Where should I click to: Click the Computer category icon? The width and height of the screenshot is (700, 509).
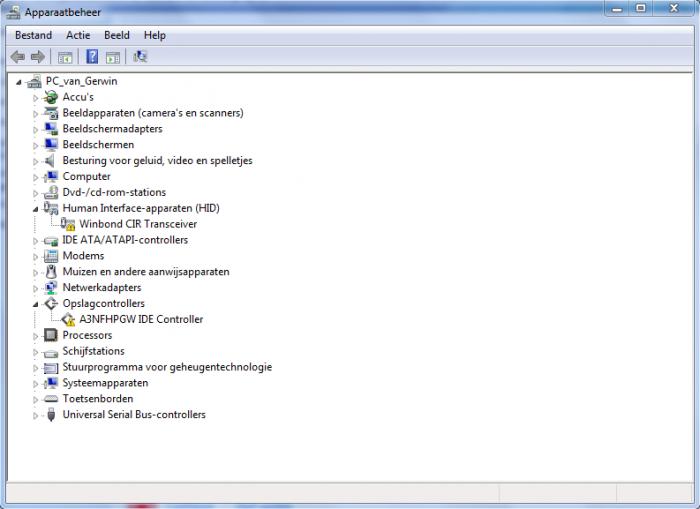(51, 177)
